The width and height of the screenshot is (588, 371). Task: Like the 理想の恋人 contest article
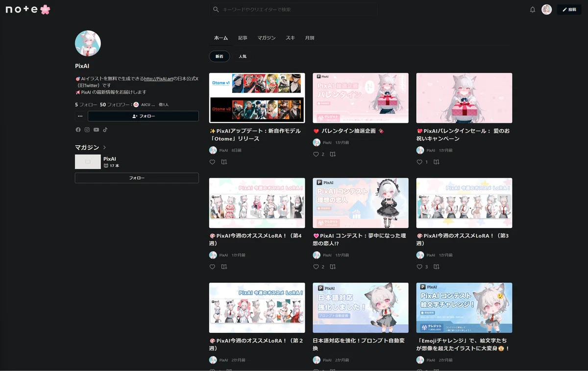(316, 267)
